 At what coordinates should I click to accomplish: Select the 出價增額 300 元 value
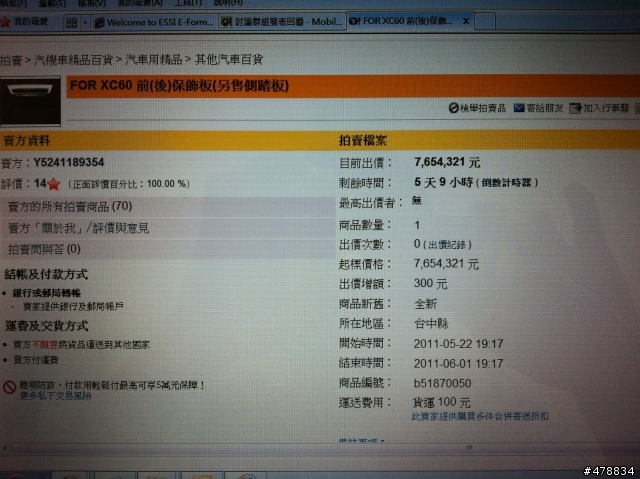pos(430,284)
